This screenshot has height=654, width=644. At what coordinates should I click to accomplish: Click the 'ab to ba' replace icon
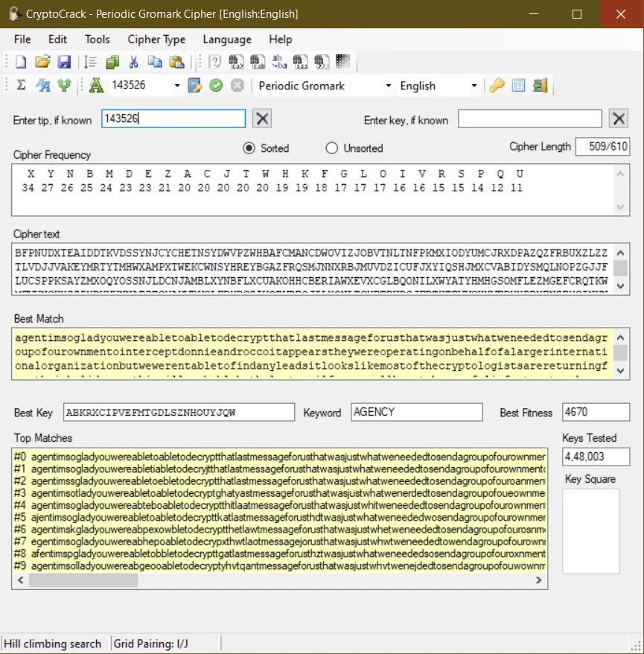[x=279, y=62]
